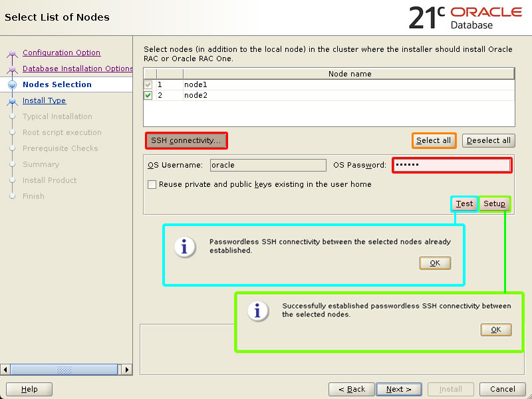Toggle the node1 row checkbox

(148, 84)
